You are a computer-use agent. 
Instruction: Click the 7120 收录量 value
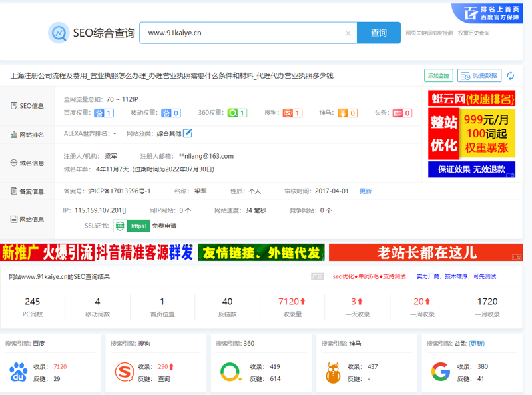coord(292,302)
